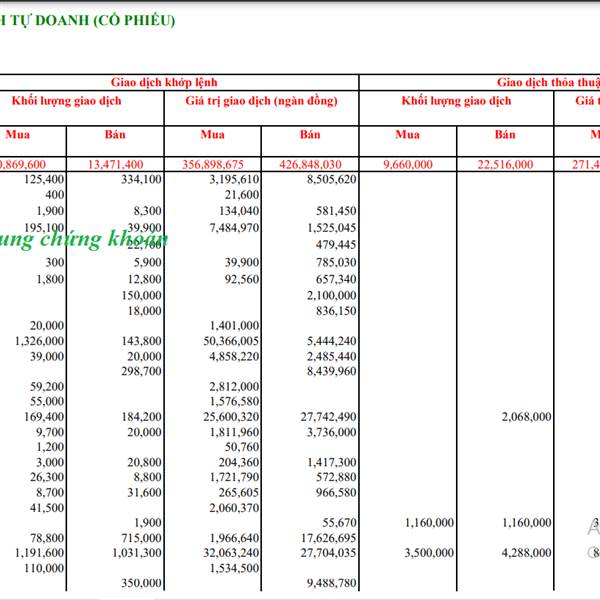The height and width of the screenshot is (600, 600).
Task: Select value 9,488,780
Action: tap(332, 583)
